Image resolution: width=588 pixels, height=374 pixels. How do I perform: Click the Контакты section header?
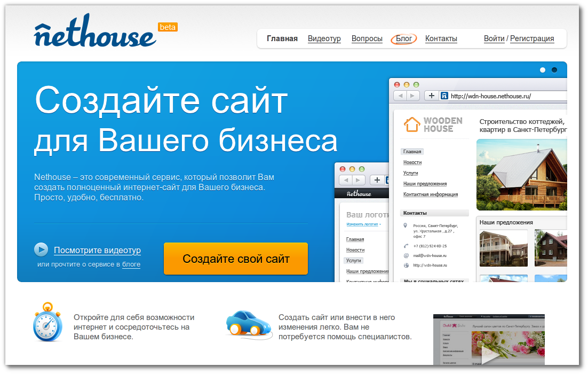[434, 213]
